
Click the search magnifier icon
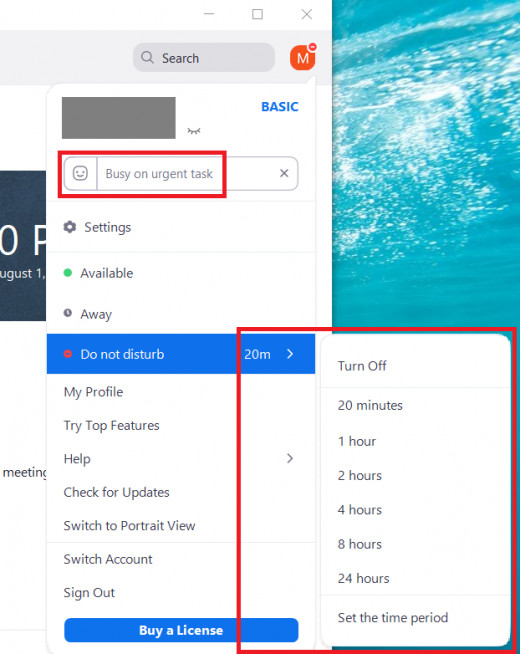click(x=147, y=57)
